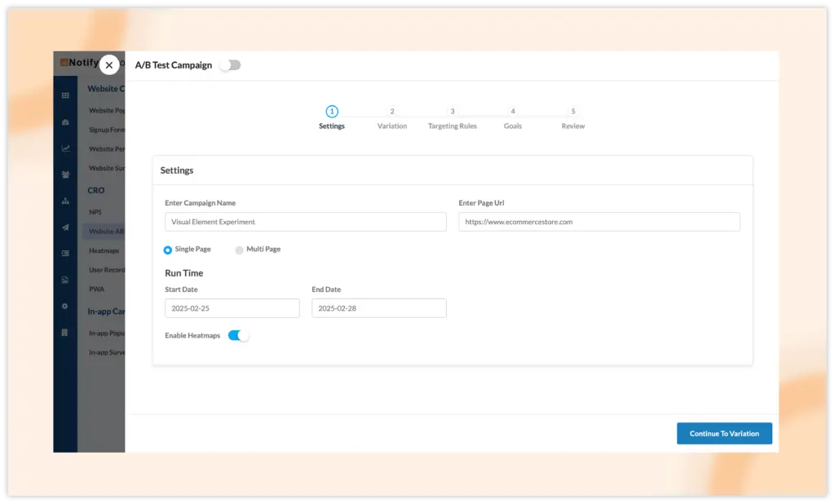The image size is (835, 504).
Task: Click the apps grid icon in sidebar
Action: click(65, 95)
